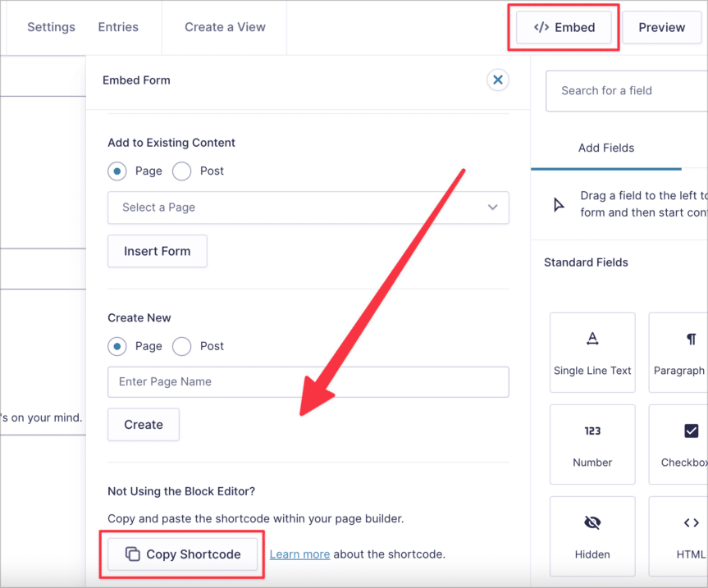Select Create a View
The width and height of the screenshot is (708, 588).
tap(223, 27)
